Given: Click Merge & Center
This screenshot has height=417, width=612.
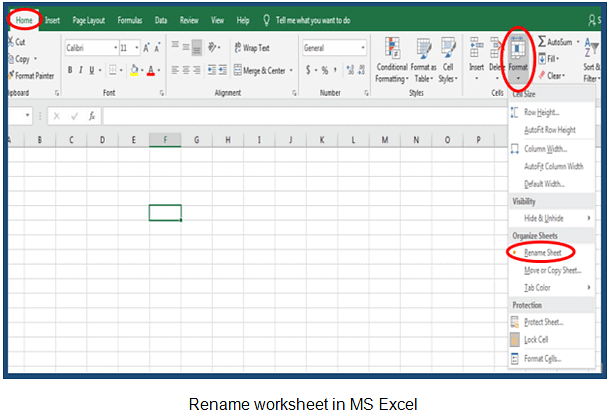Looking at the screenshot, I should (x=260, y=70).
